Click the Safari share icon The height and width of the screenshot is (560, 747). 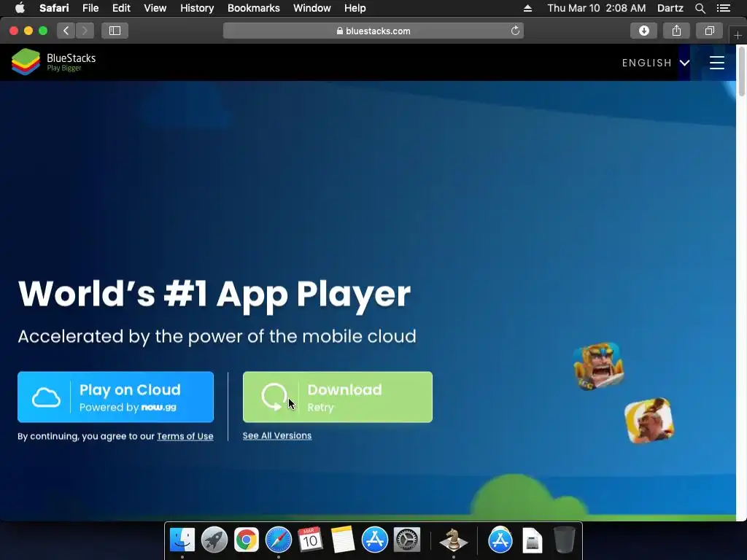(x=676, y=31)
